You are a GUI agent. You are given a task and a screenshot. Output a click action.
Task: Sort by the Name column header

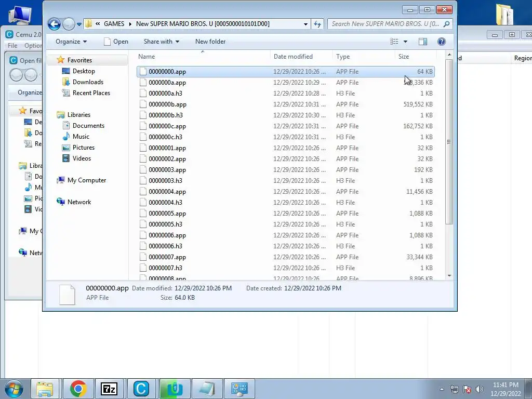click(x=203, y=56)
